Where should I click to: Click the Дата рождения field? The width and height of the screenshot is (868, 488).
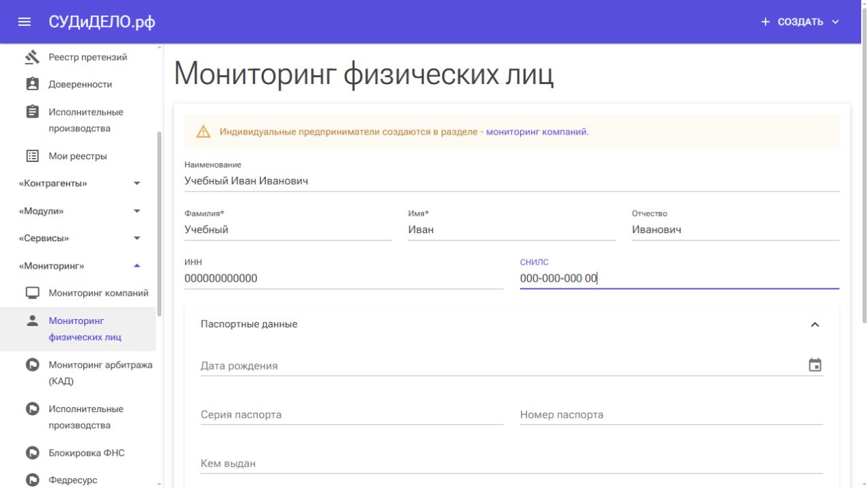pos(502,366)
